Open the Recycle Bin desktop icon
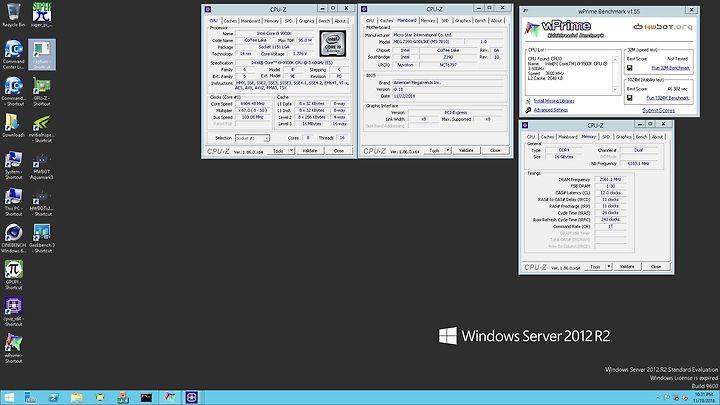The width and height of the screenshot is (720, 405). (13, 14)
